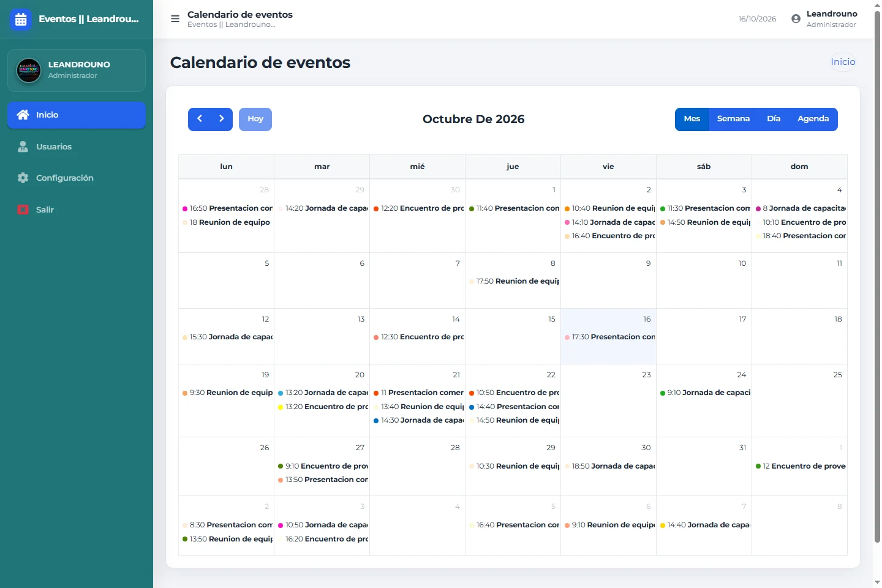Go to next month arrow
This screenshot has height=588, width=882.
click(x=222, y=119)
